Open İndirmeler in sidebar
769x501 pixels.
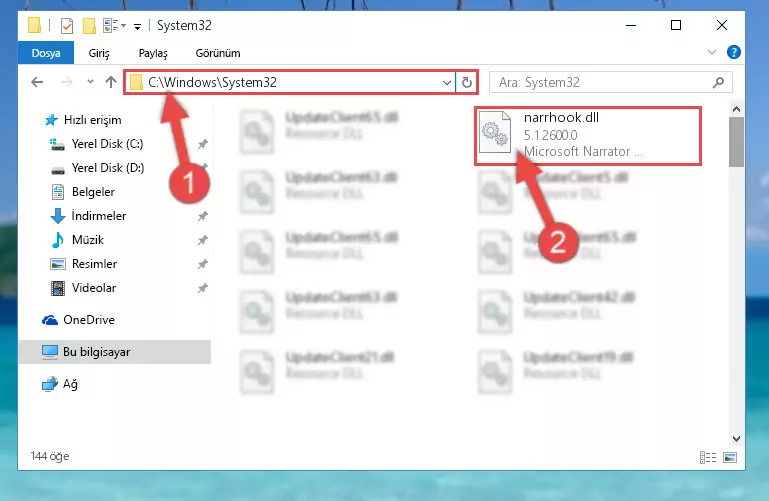tap(99, 216)
